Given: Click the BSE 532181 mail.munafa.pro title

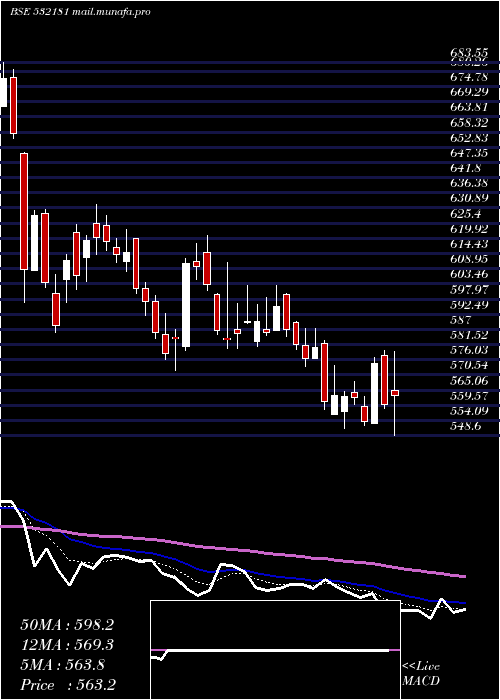Looking at the screenshot, I should [80, 12].
